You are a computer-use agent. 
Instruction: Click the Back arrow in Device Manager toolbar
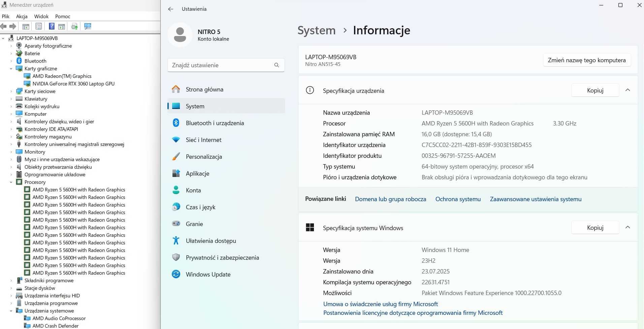tap(4, 26)
